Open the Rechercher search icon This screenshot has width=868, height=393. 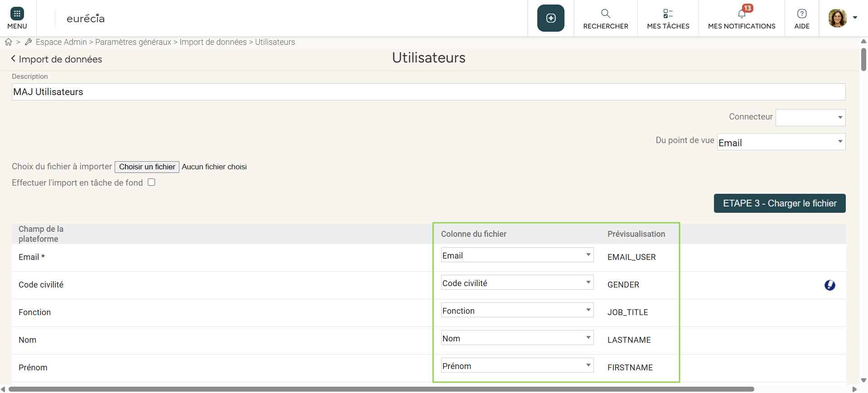[x=605, y=14]
